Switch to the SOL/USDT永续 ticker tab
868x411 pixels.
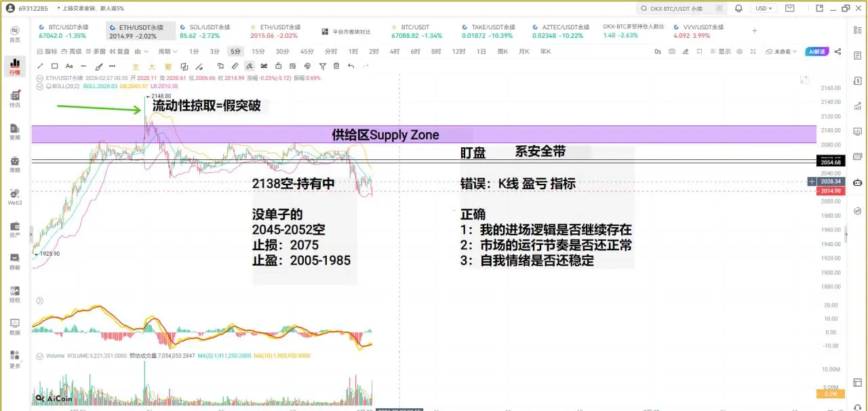(205, 31)
